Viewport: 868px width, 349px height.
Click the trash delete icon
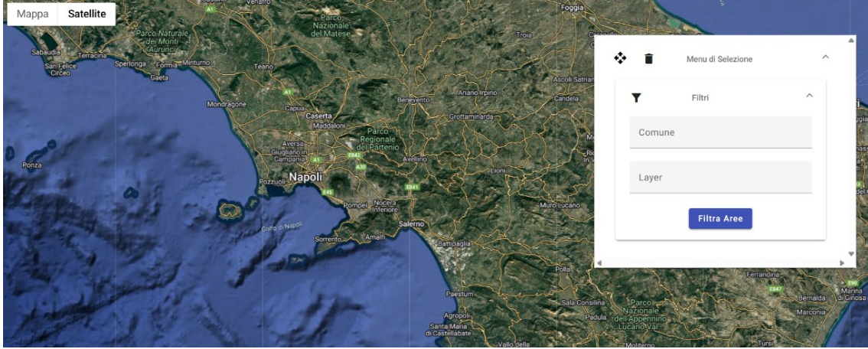[x=648, y=59]
